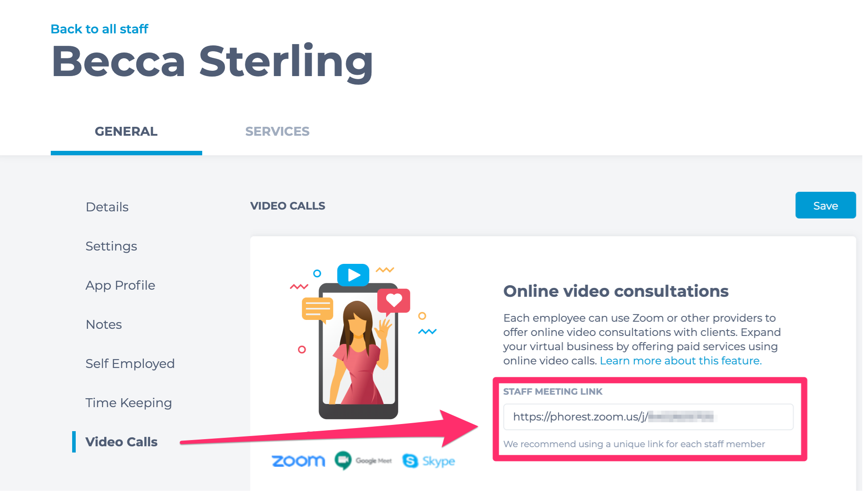Click the phone illustration with waving woman
Screen dimensions: 868x493
pos(359,351)
